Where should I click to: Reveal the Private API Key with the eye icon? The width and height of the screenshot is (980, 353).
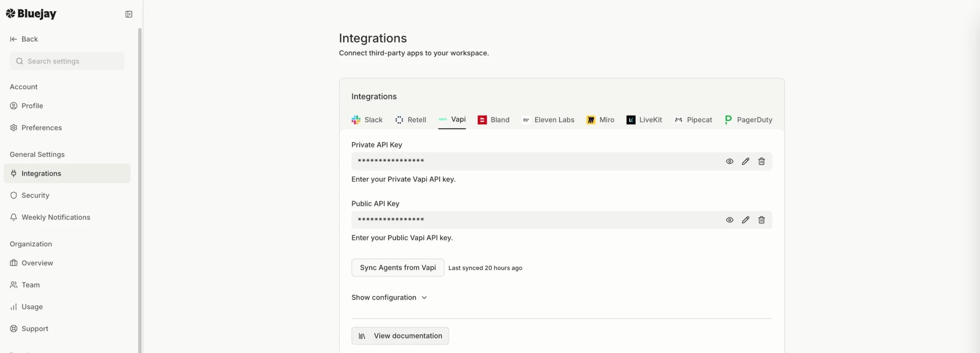coord(730,161)
